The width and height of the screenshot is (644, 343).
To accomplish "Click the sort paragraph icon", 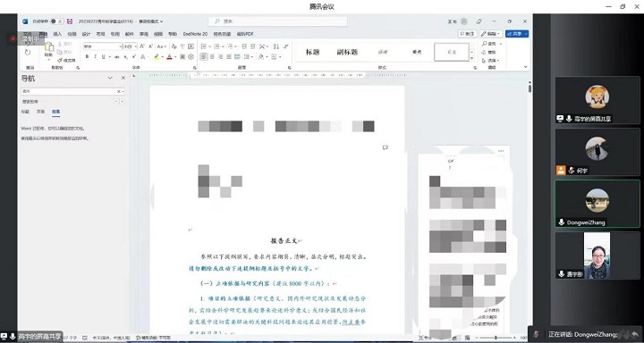I will click(276, 46).
